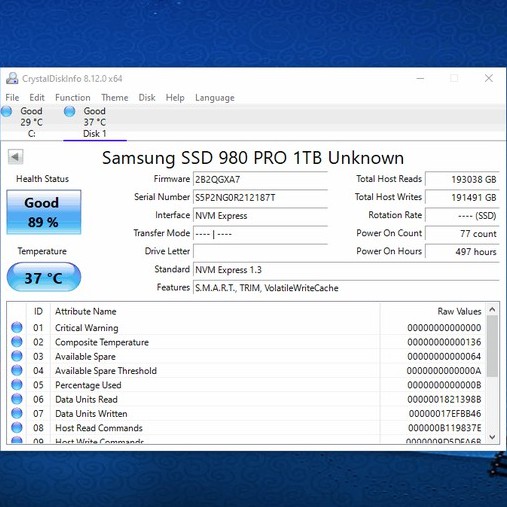Click the attribute list scrollbar thumb
This screenshot has height=507, width=507.
click(x=492, y=346)
